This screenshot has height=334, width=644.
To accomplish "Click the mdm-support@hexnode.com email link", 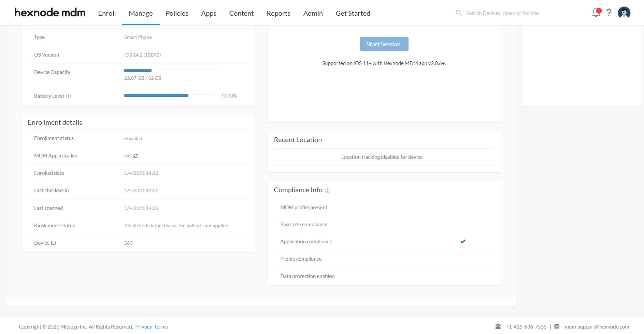I will tap(597, 327).
